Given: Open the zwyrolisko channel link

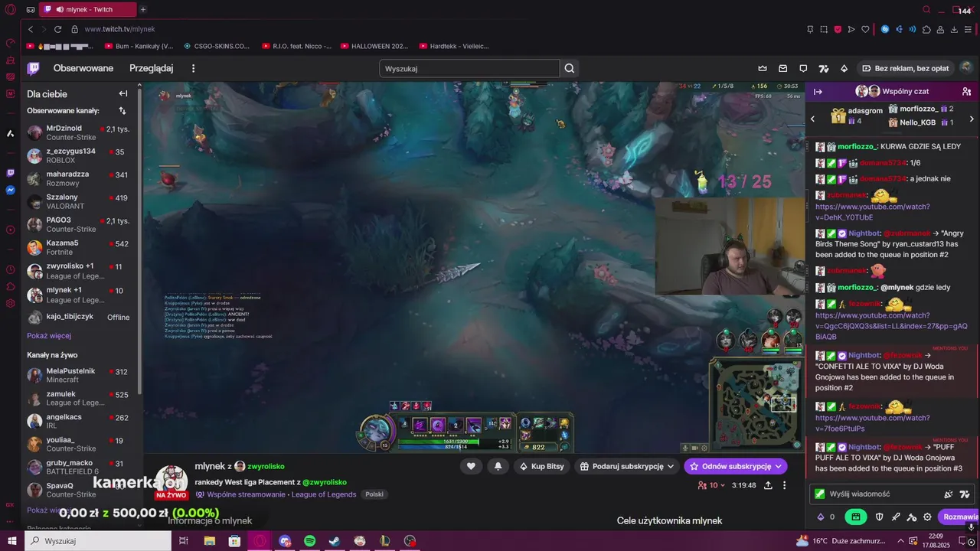Looking at the screenshot, I should coord(266,466).
